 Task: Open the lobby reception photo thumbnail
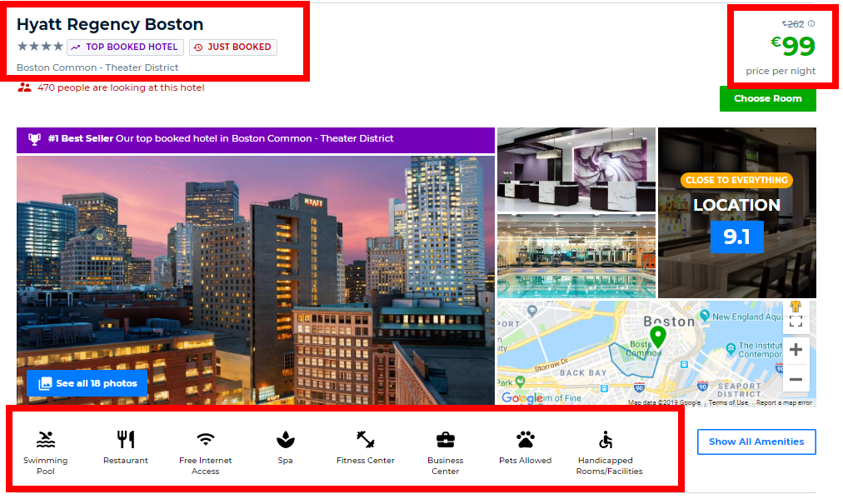tap(576, 169)
